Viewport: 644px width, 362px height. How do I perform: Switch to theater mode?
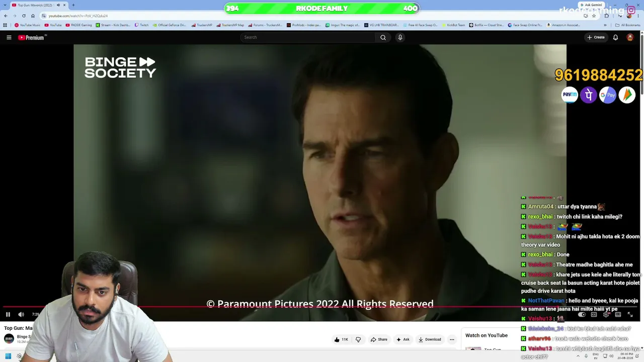pyautogui.click(x=618, y=315)
